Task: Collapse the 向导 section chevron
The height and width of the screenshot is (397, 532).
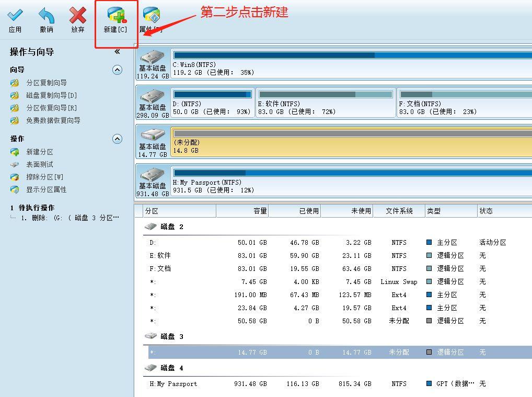Action: point(117,70)
